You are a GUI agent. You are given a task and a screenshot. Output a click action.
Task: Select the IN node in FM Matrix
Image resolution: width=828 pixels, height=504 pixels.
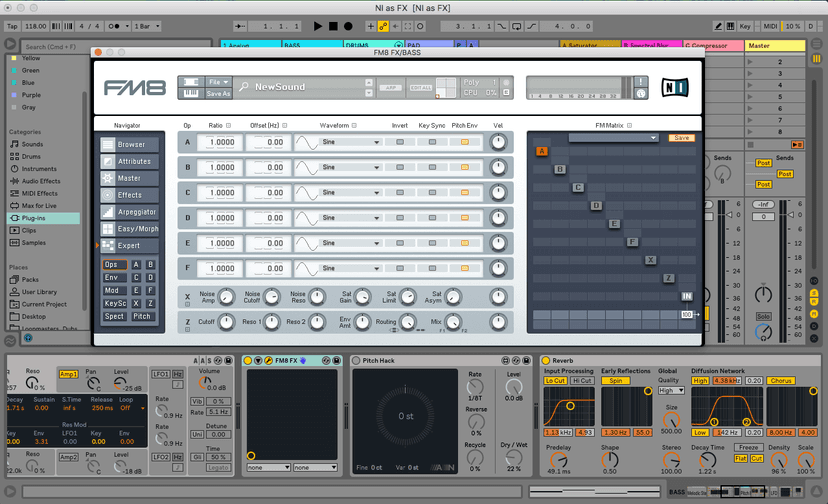pyautogui.click(x=686, y=296)
